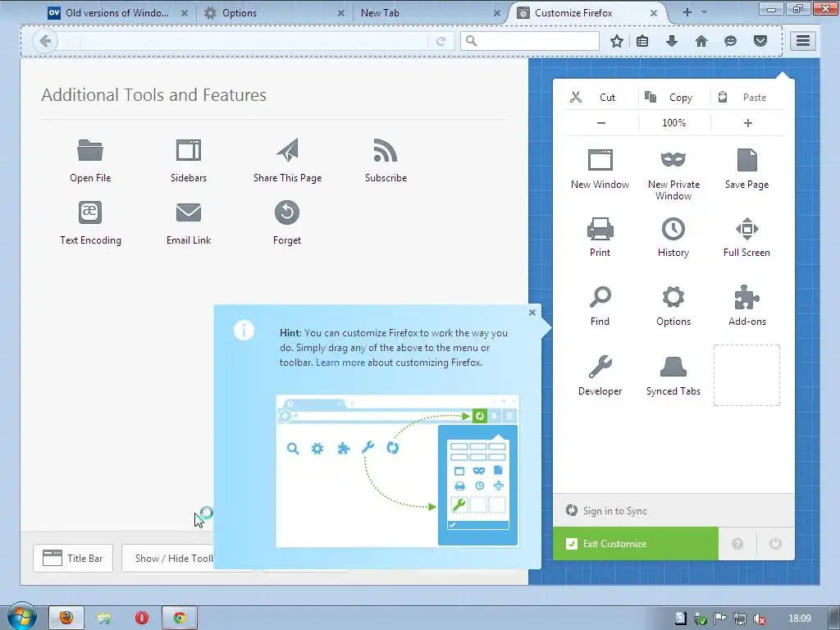Close the hint popup
The width and height of the screenshot is (840, 630).
pyautogui.click(x=532, y=313)
